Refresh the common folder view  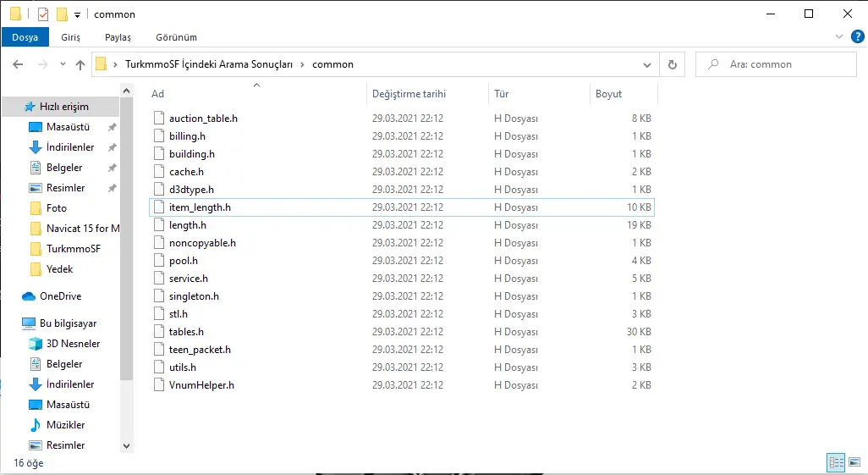click(673, 64)
